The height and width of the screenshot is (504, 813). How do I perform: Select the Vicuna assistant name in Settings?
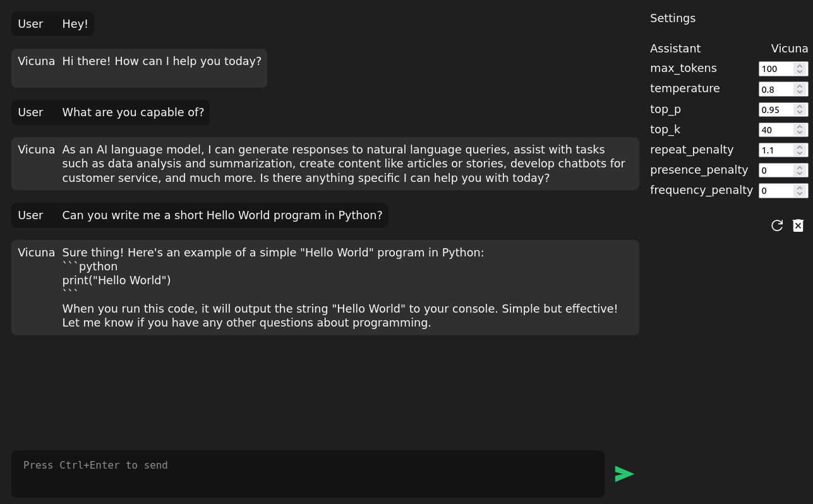tap(790, 49)
